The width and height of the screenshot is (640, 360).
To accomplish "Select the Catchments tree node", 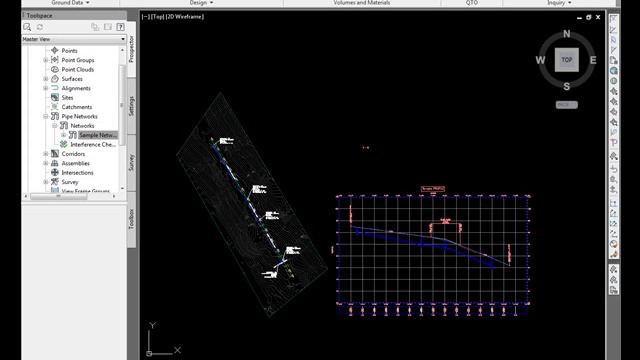I will (77, 107).
